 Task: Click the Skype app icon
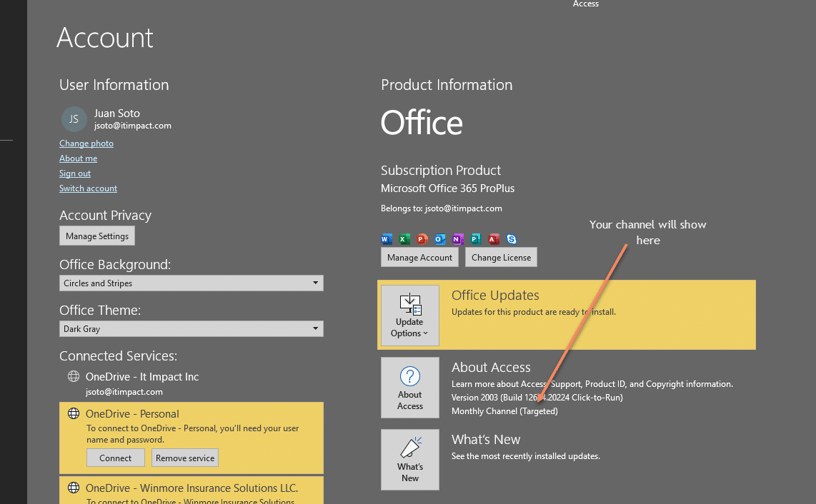point(512,239)
